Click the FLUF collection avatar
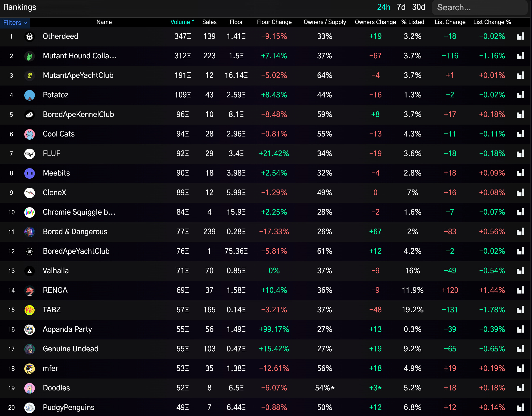This screenshot has width=532, height=416. coord(30,154)
